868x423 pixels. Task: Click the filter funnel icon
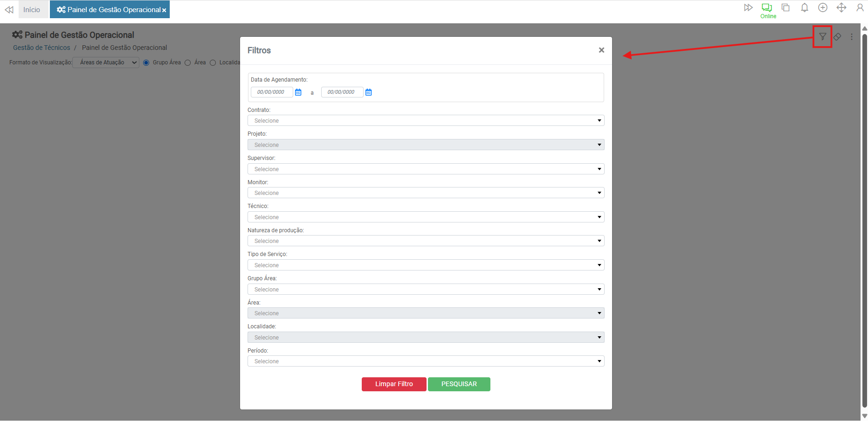822,37
